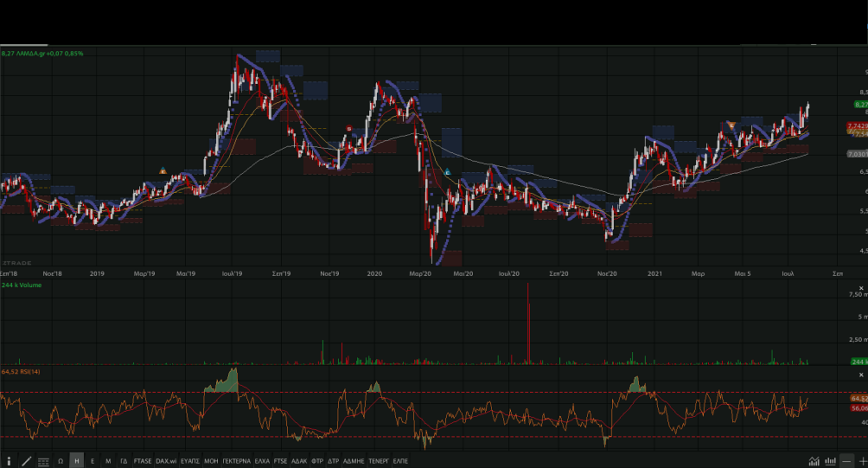Screen dimensions: 868x468
Task: Click the orange triangle marker near Mar'19
Action: (x=163, y=171)
